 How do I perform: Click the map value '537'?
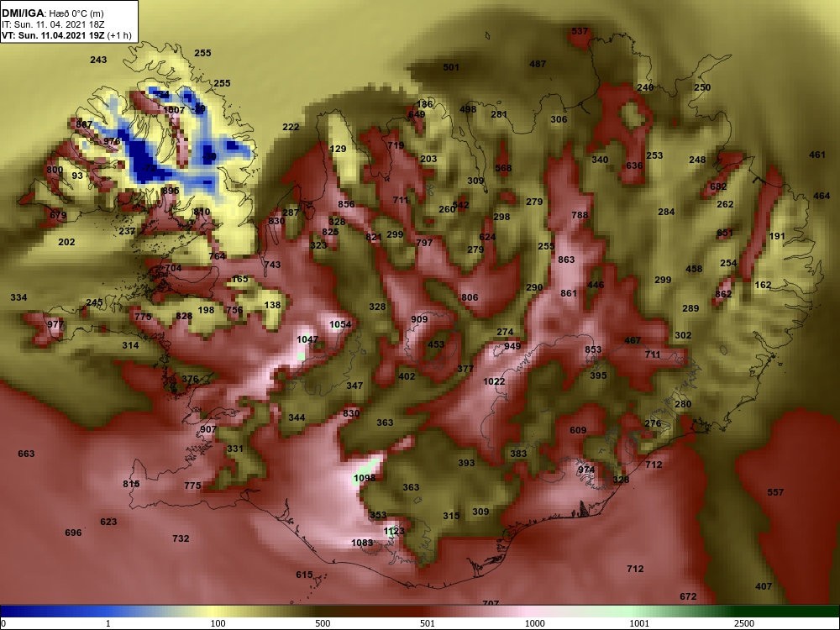[580, 31]
